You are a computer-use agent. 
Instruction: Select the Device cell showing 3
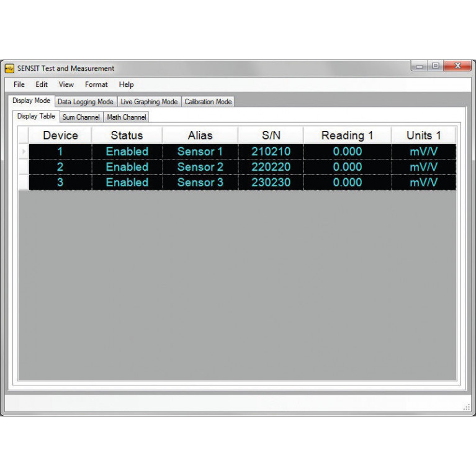pyautogui.click(x=60, y=182)
